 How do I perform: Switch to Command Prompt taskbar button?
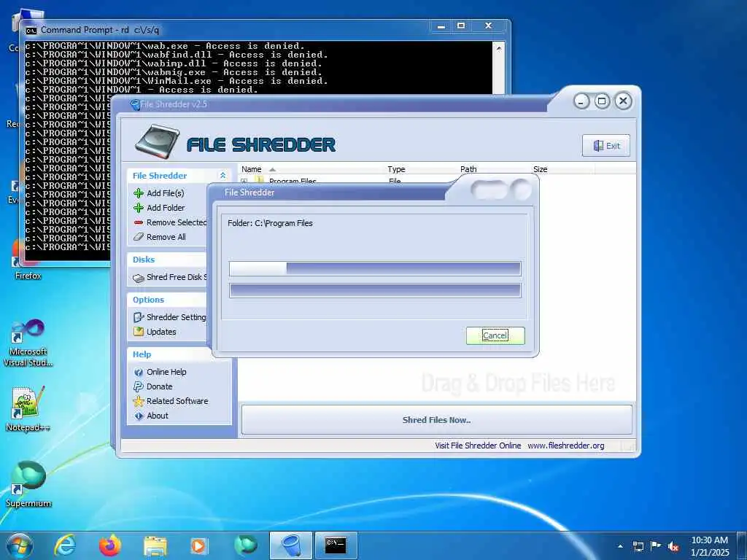(336, 545)
